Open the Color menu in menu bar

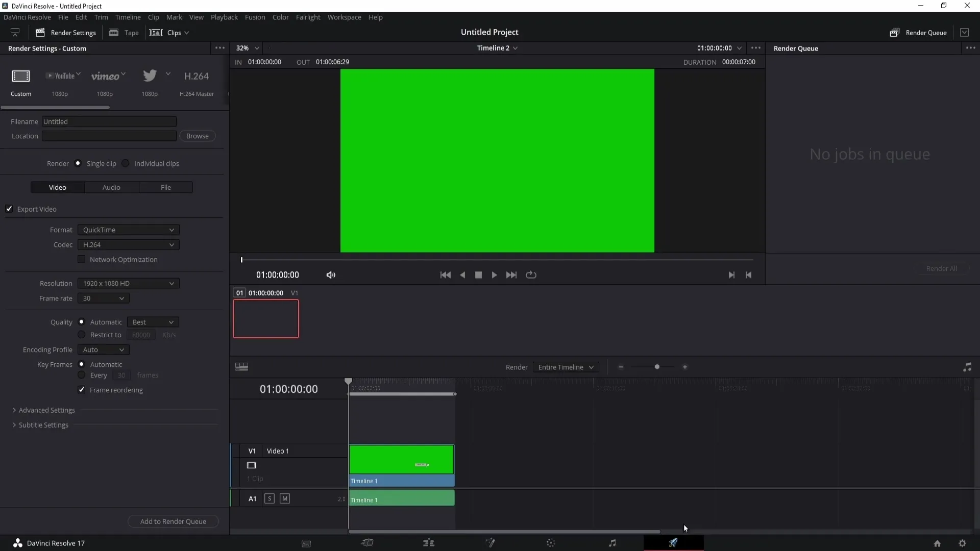tap(280, 17)
